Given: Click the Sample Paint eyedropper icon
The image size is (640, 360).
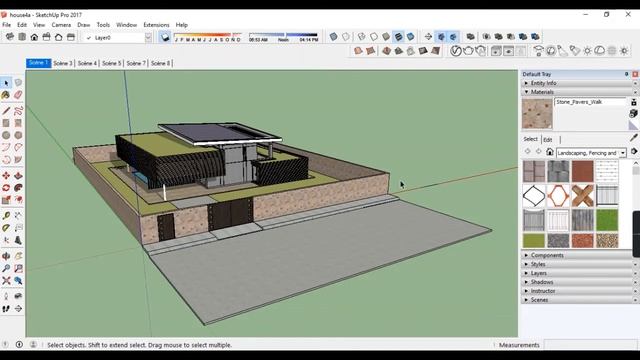Looking at the screenshot, I should pyautogui.click(x=633, y=138).
